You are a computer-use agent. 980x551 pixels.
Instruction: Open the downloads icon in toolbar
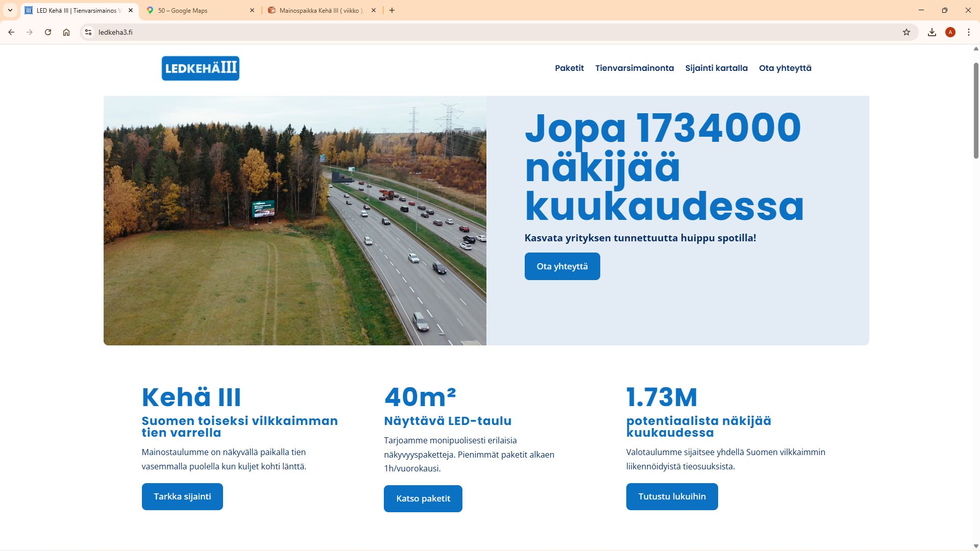pos(932,32)
